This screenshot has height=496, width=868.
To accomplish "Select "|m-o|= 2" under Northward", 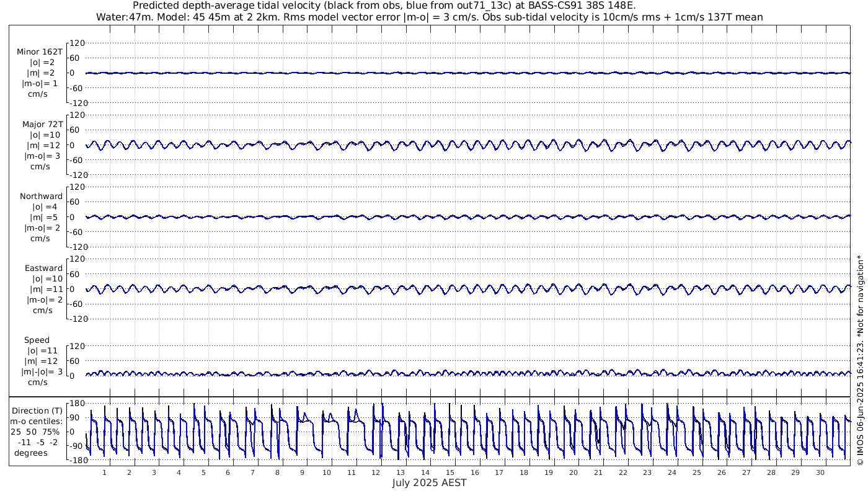I will point(41,228).
